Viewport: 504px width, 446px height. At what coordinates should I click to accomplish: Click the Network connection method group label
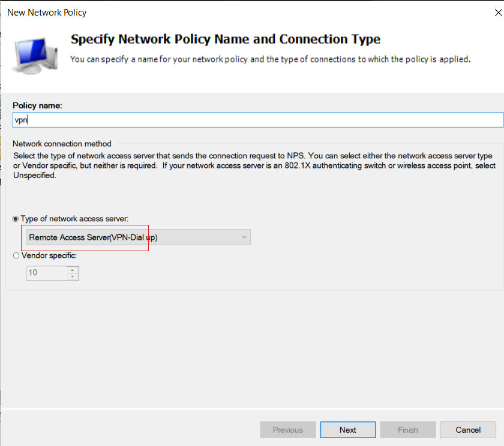(62, 143)
